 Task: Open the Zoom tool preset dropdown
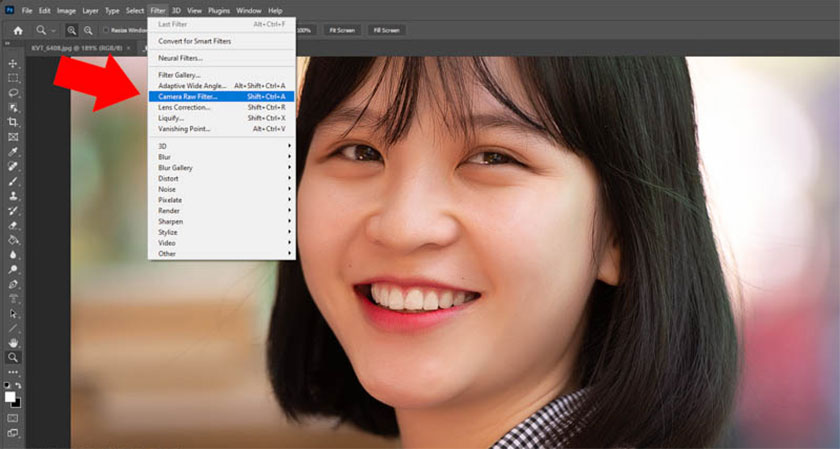tap(54, 31)
